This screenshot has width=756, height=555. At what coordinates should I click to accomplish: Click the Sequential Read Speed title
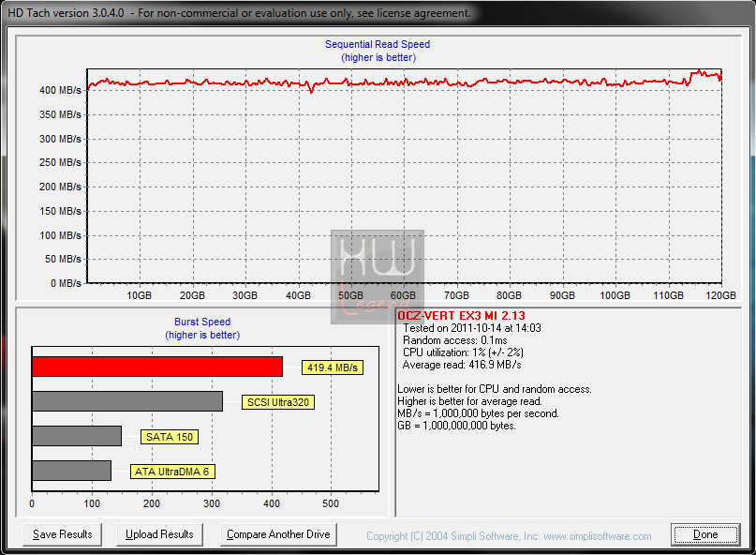(x=378, y=44)
